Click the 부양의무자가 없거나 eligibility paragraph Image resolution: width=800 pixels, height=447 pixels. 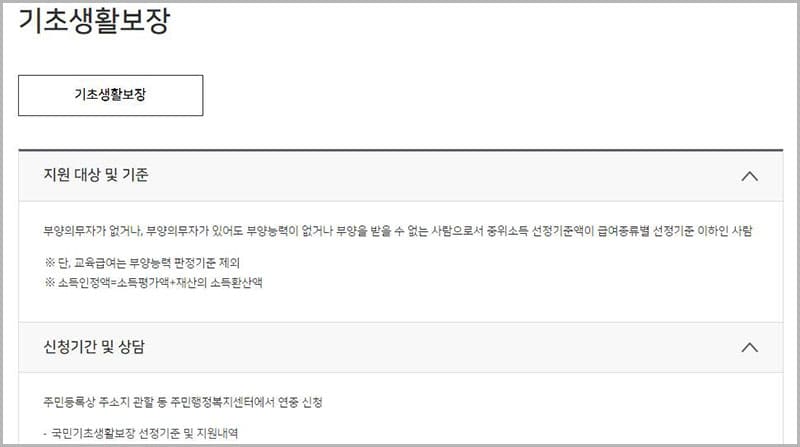point(397,231)
